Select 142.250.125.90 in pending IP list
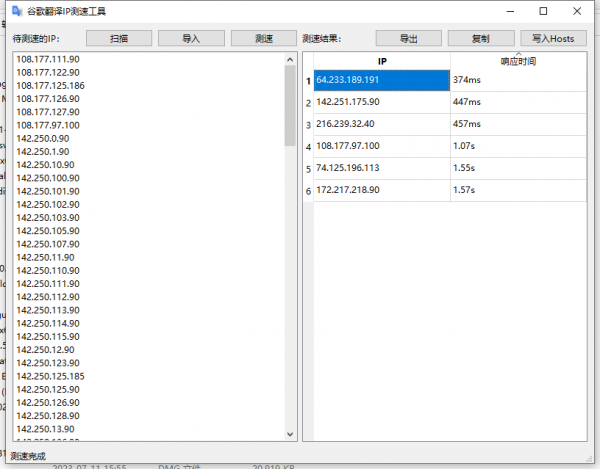This screenshot has width=600, height=469. coord(48,389)
